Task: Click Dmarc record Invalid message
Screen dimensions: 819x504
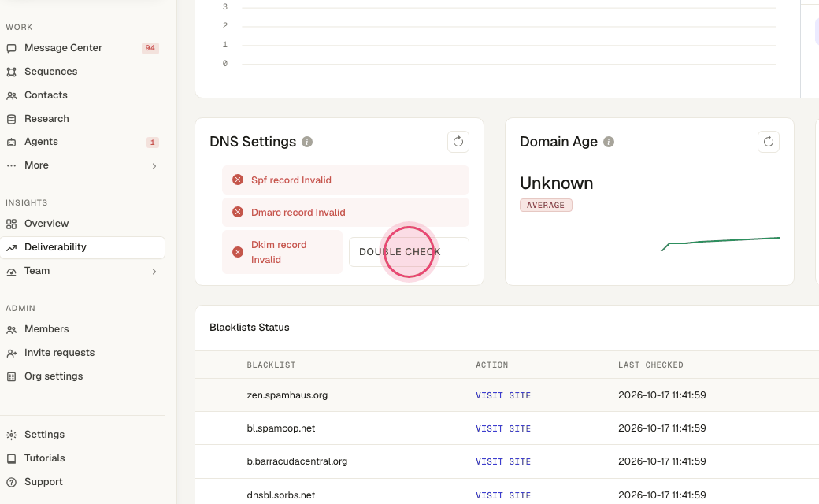Action: (298, 213)
